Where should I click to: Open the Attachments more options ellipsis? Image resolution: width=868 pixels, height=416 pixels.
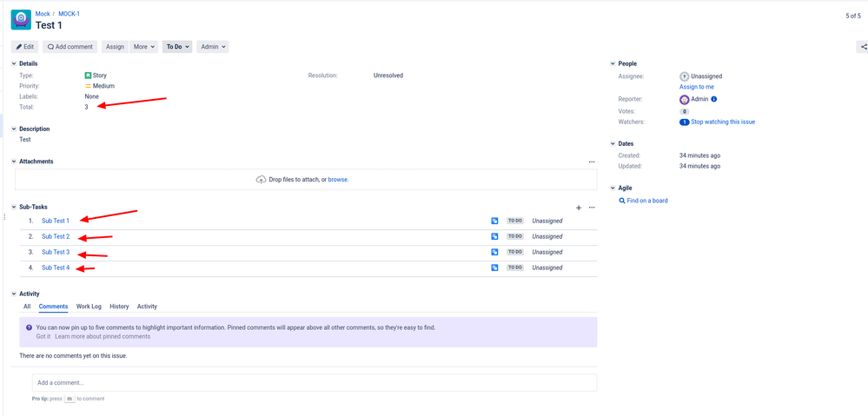[592, 162]
